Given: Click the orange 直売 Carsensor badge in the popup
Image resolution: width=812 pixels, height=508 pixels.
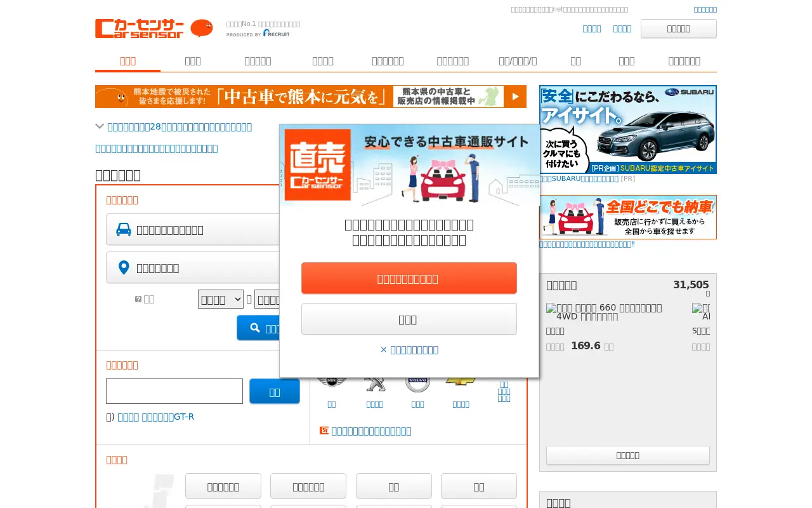Looking at the screenshot, I should tap(318, 164).
